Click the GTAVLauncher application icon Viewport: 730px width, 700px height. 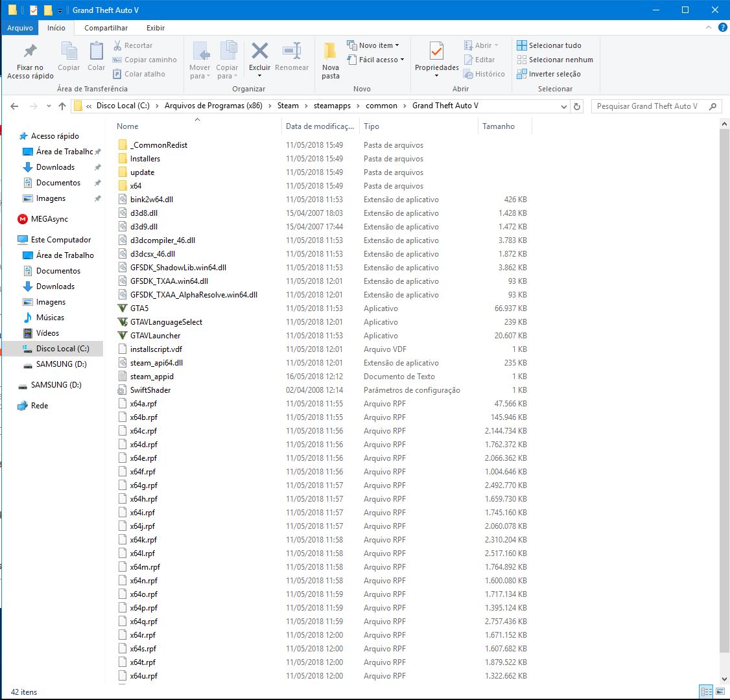[x=123, y=336]
